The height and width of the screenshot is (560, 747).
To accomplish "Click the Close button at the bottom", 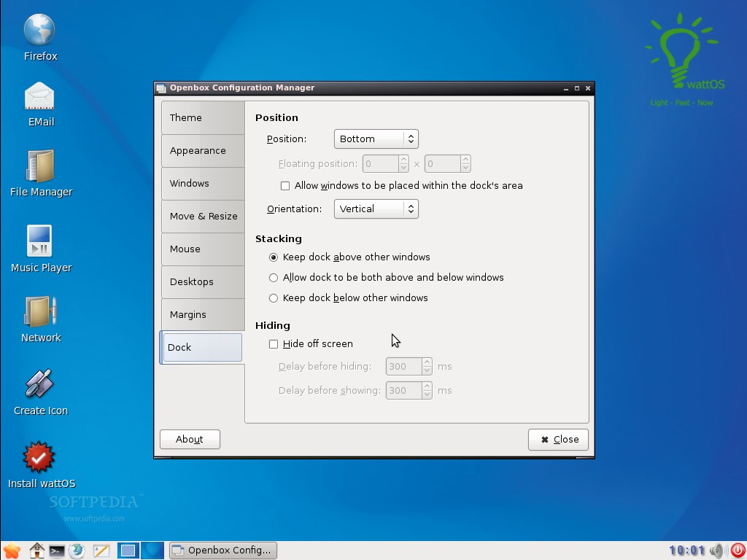I will click(x=558, y=440).
